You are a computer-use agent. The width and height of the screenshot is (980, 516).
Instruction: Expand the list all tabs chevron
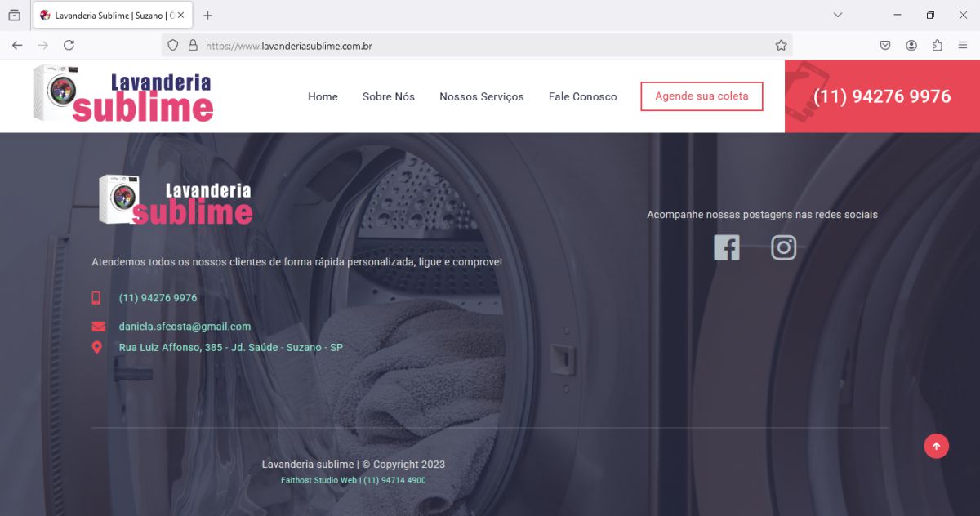pos(838,16)
